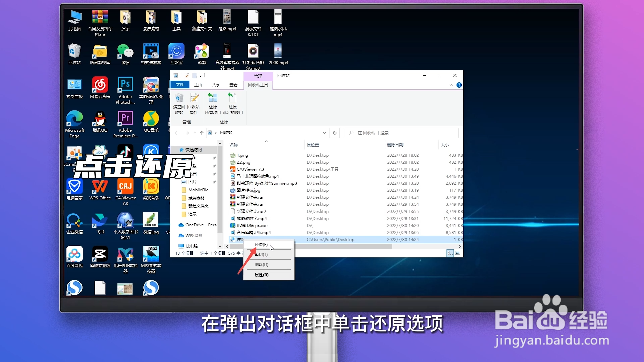Image resolution: width=644 pixels, height=362 pixels.
Task: Click the horizontal scrollbar in file list
Action: click(342, 246)
